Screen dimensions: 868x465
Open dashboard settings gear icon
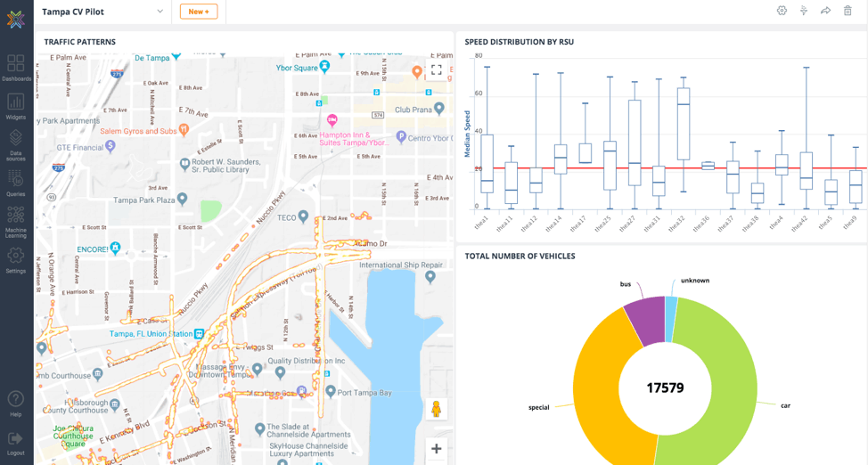(x=782, y=11)
